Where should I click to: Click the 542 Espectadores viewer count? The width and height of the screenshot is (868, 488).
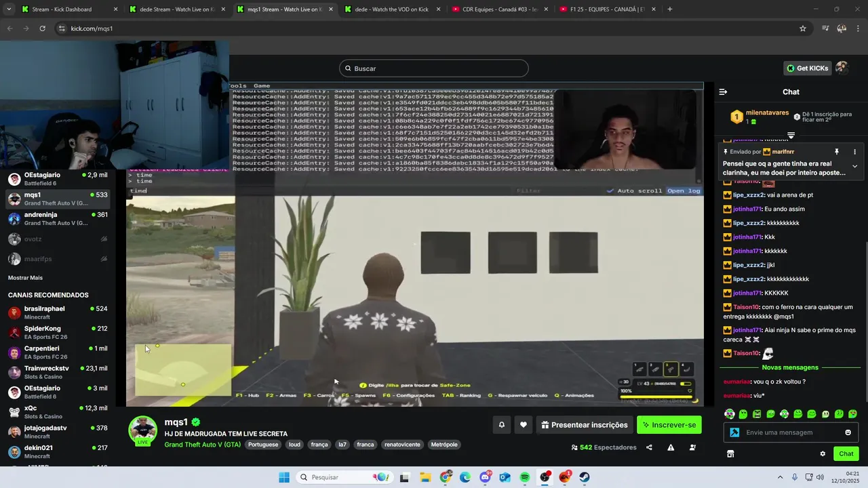(604, 447)
